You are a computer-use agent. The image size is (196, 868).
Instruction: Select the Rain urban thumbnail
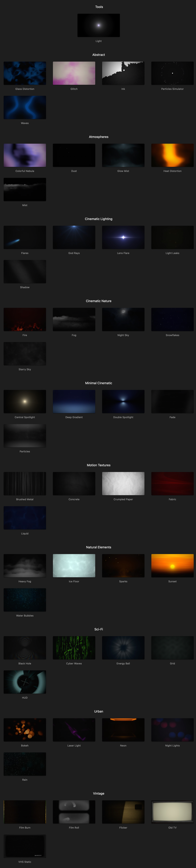[25, 764]
